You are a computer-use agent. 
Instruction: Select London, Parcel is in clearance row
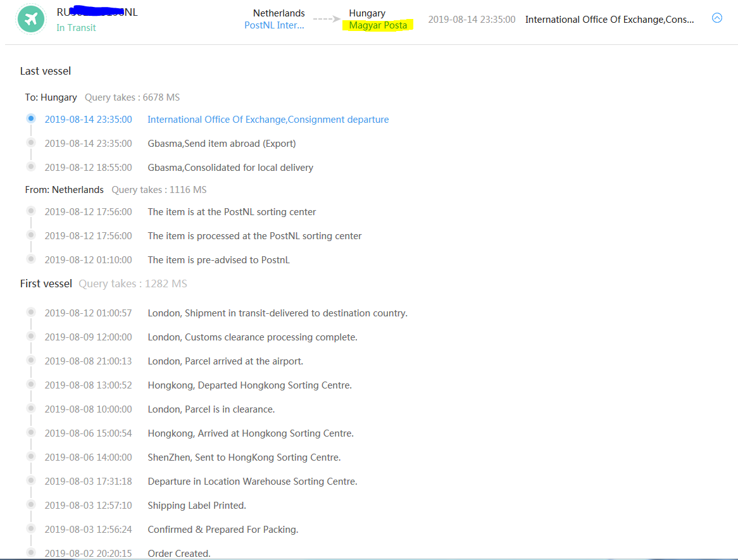211,409
